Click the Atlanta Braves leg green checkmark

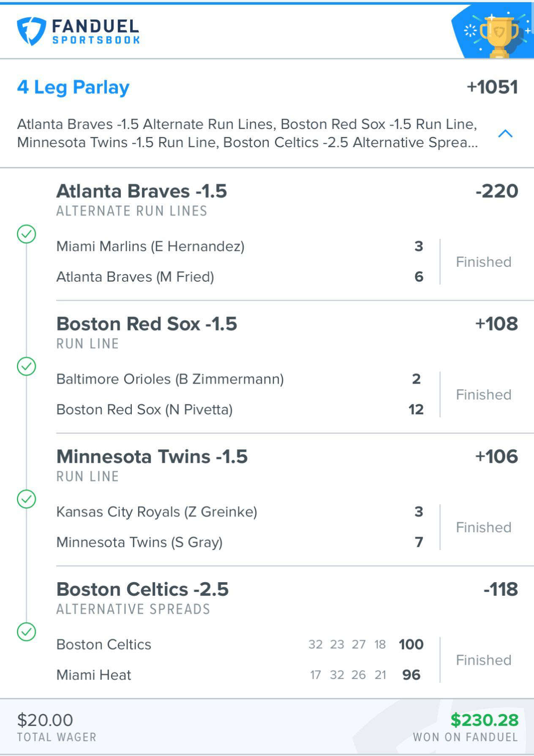26,234
